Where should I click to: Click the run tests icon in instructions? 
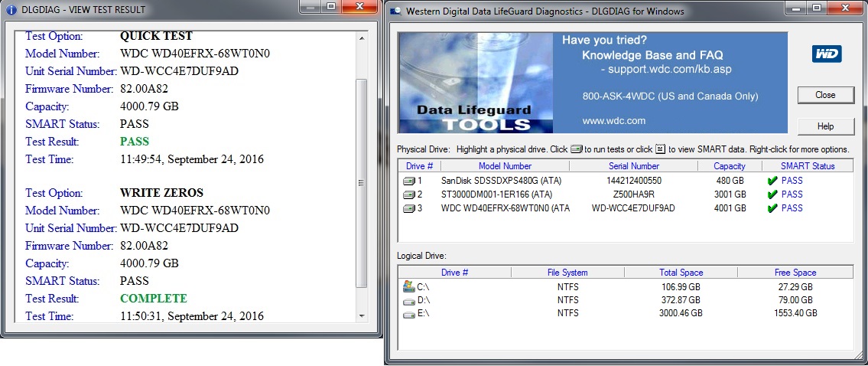[x=577, y=149]
